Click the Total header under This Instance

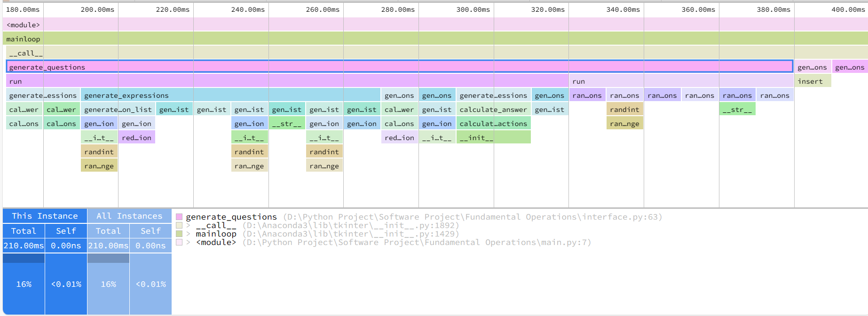point(24,231)
